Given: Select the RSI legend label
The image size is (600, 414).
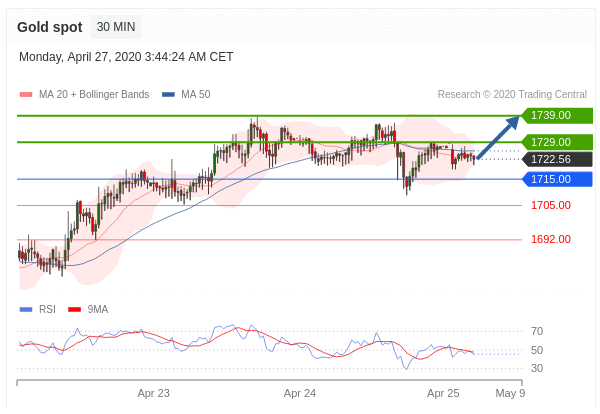Looking at the screenshot, I should pyautogui.click(x=47, y=310).
